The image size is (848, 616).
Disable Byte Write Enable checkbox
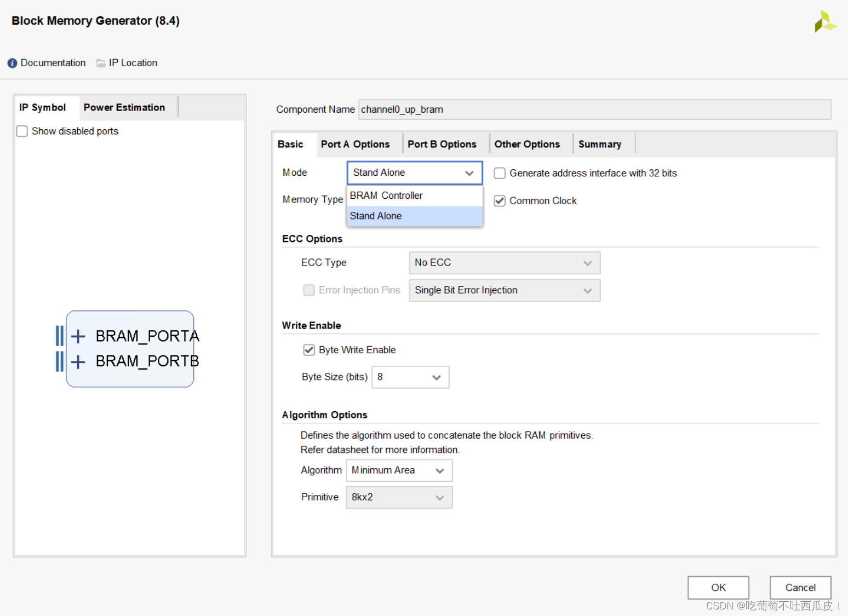309,350
